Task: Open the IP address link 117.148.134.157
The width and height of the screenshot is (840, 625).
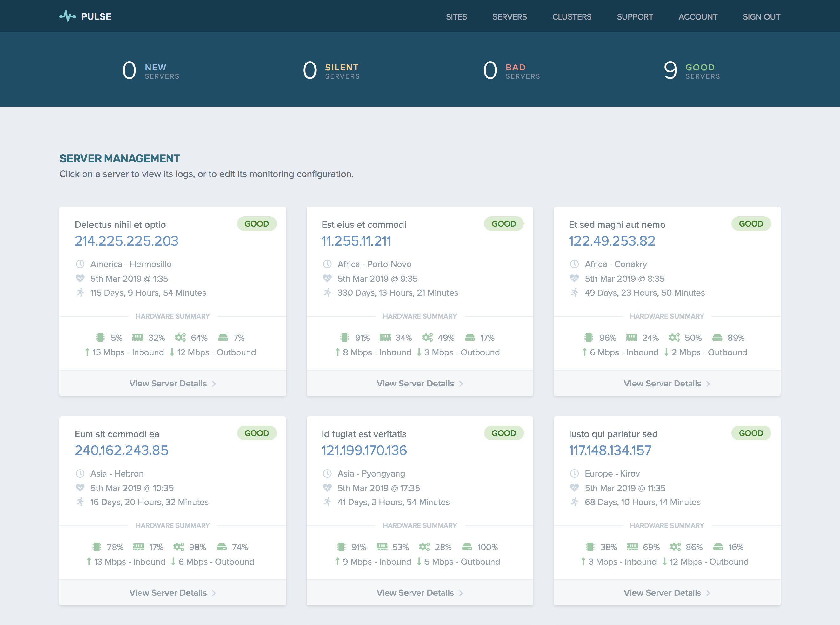Action: pos(610,450)
